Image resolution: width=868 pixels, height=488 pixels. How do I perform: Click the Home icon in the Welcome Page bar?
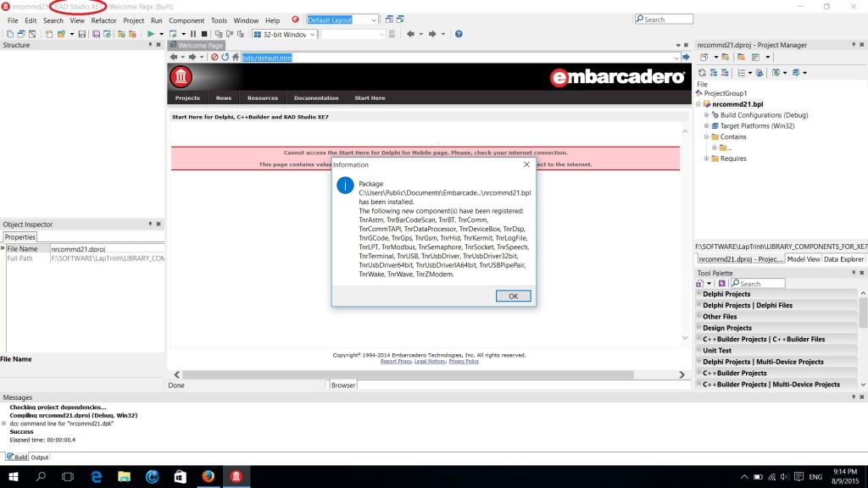tap(236, 57)
